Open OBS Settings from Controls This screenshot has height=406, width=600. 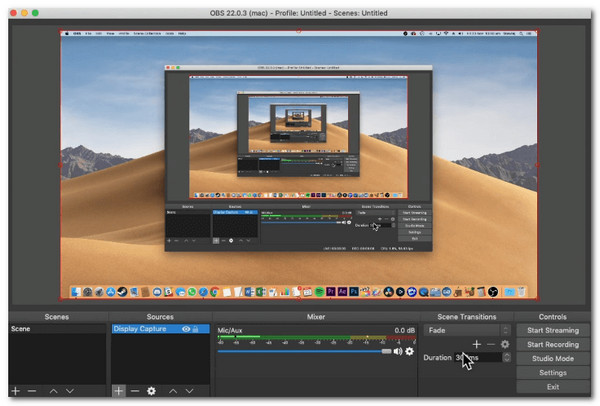coord(553,373)
